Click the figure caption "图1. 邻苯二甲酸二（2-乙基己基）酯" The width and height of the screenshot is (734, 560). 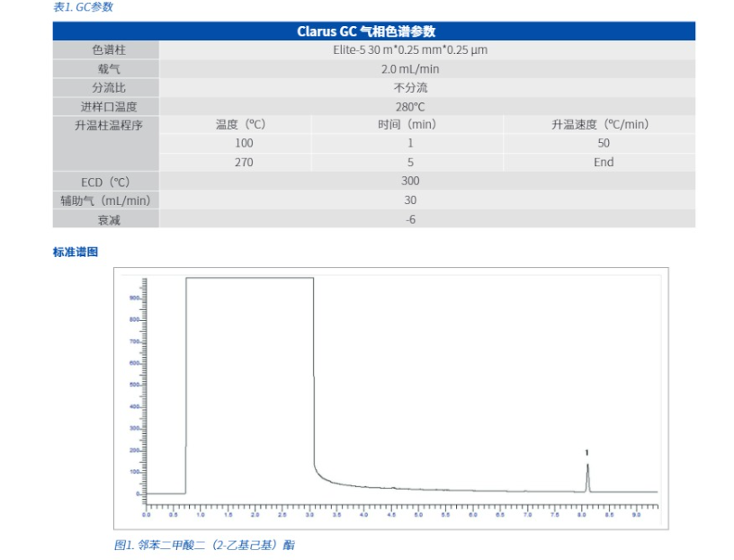click(x=204, y=545)
